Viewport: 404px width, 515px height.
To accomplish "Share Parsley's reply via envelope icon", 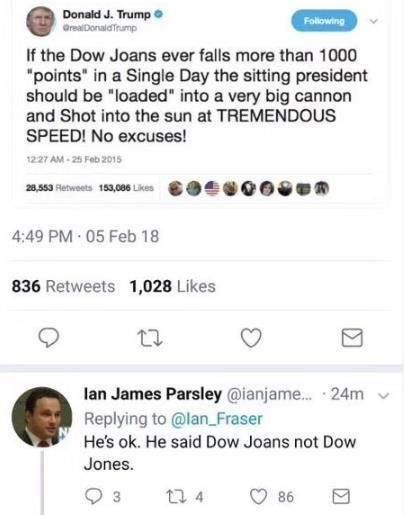I will [x=341, y=496].
